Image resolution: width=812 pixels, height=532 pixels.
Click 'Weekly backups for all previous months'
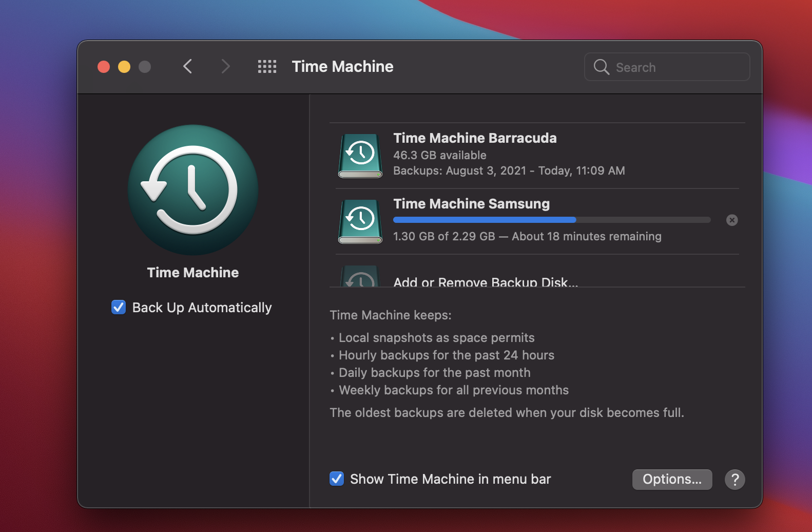tap(454, 390)
